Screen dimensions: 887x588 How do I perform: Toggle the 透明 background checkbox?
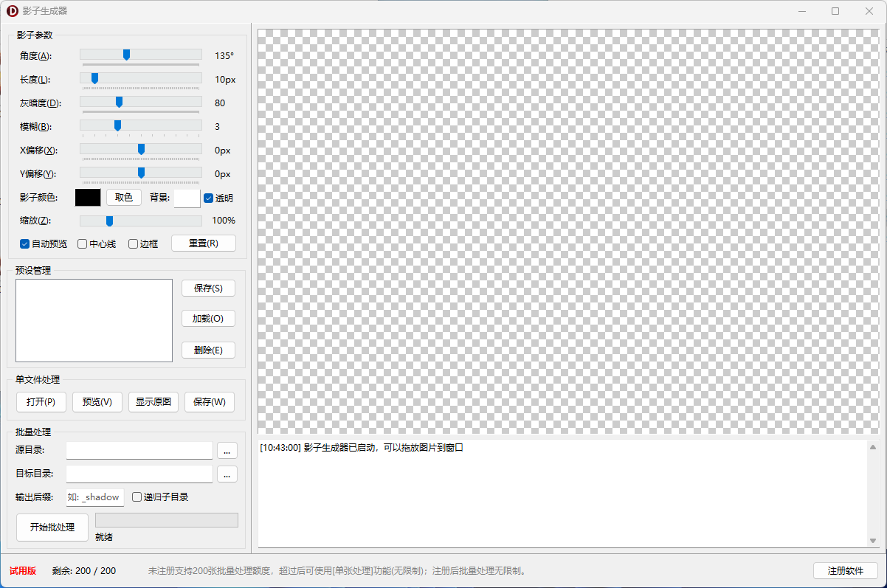pos(209,198)
